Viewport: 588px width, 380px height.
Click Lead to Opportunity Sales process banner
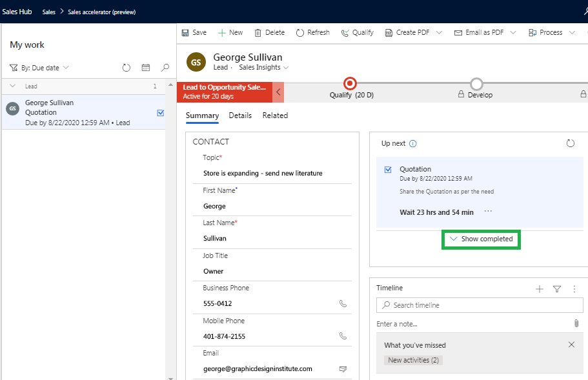[225, 92]
